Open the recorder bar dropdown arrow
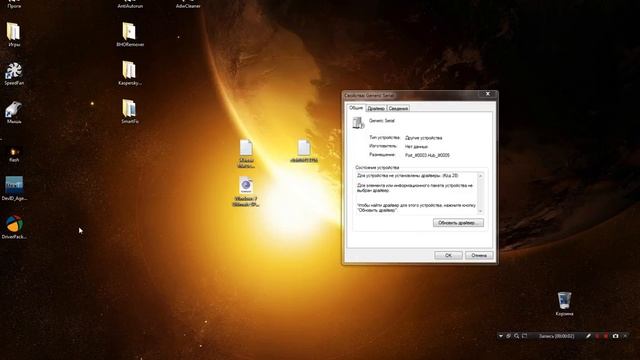 pyautogui.click(x=501, y=336)
